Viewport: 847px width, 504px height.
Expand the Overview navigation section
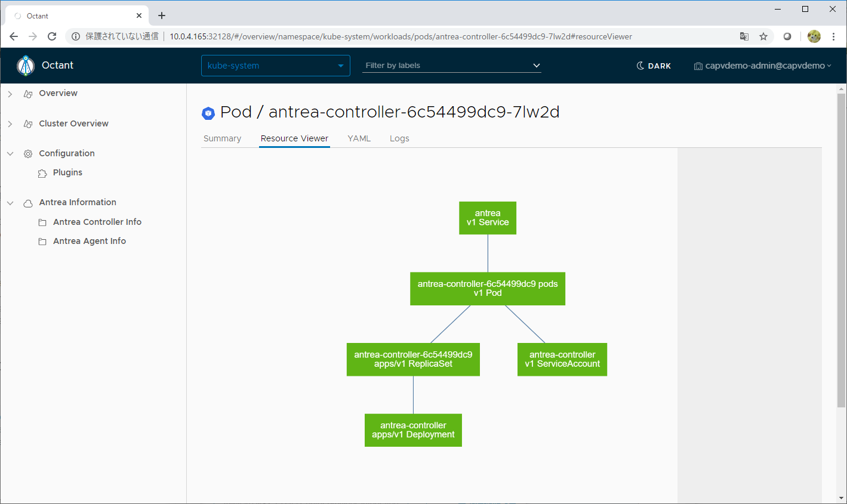(x=10, y=94)
